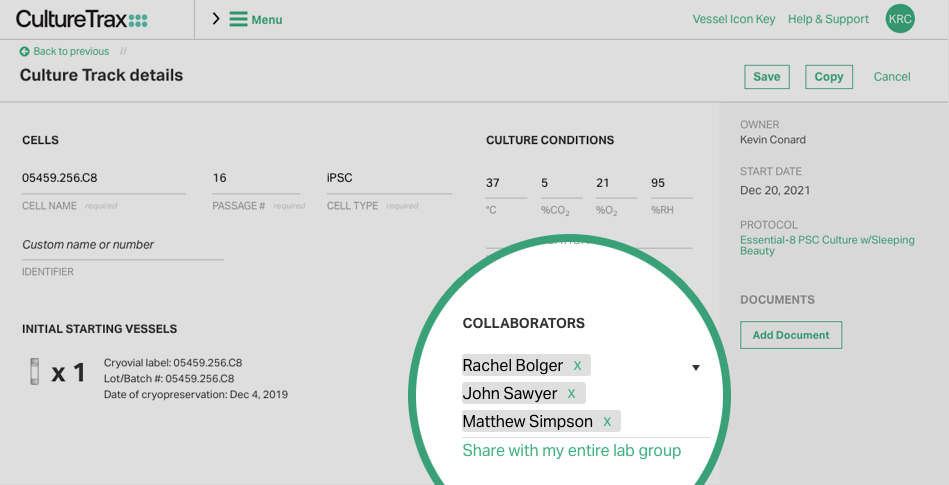949x485 pixels.
Task: Expand the sidebar chevron arrow
Action: [x=216, y=19]
